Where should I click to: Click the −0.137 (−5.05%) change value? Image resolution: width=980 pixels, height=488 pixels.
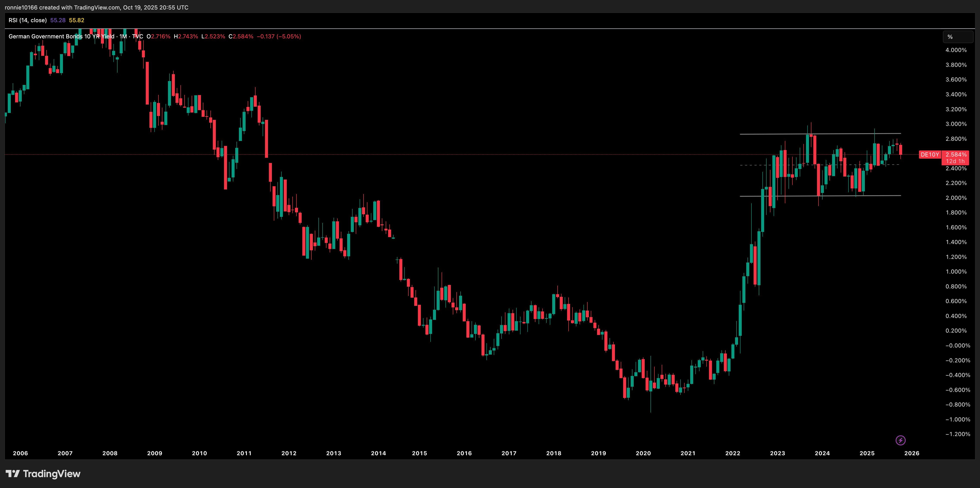click(x=279, y=36)
